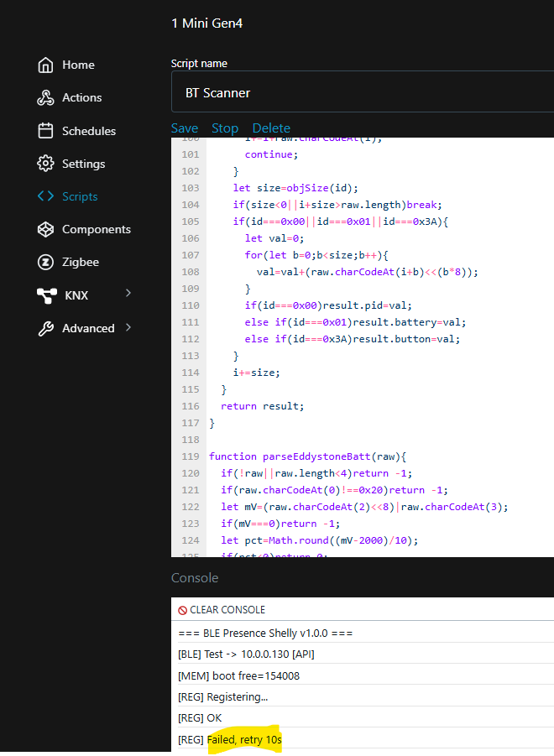
Task: Open Components using the cube icon
Action: (45, 229)
